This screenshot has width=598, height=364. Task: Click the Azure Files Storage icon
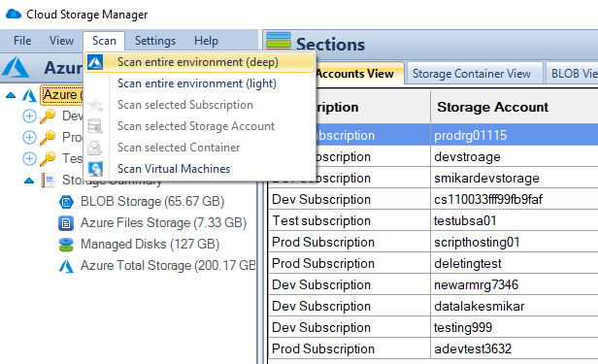pyautogui.click(x=66, y=223)
